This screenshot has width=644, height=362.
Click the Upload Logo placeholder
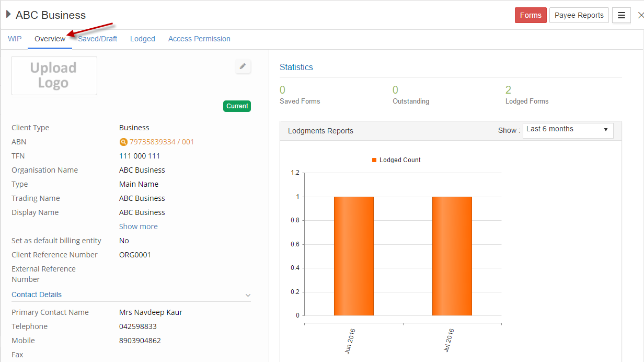54,76
